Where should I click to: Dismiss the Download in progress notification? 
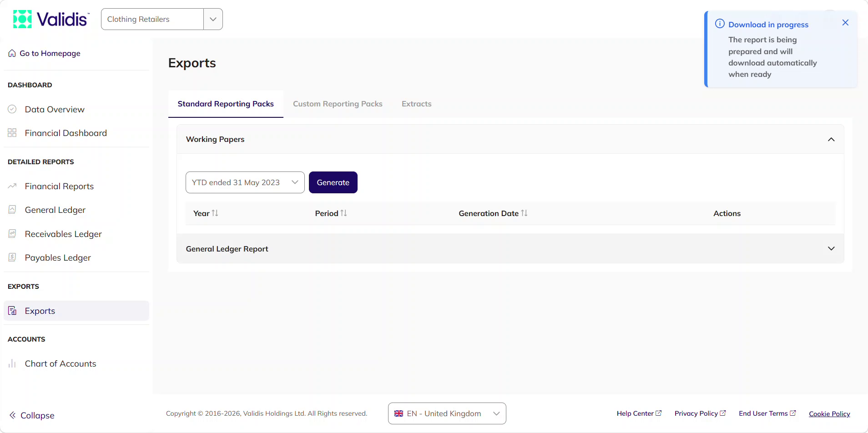845,23
